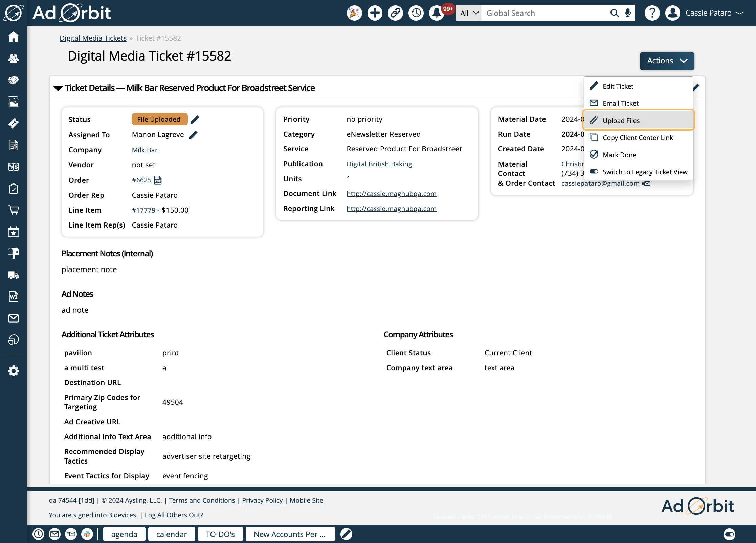This screenshot has width=756, height=543.
Task: Open the mailbox icon in sidebar
Action: (x=14, y=253)
